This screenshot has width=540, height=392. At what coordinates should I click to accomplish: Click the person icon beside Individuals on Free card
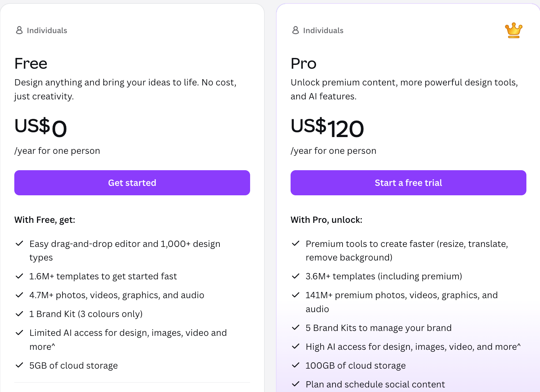click(19, 30)
